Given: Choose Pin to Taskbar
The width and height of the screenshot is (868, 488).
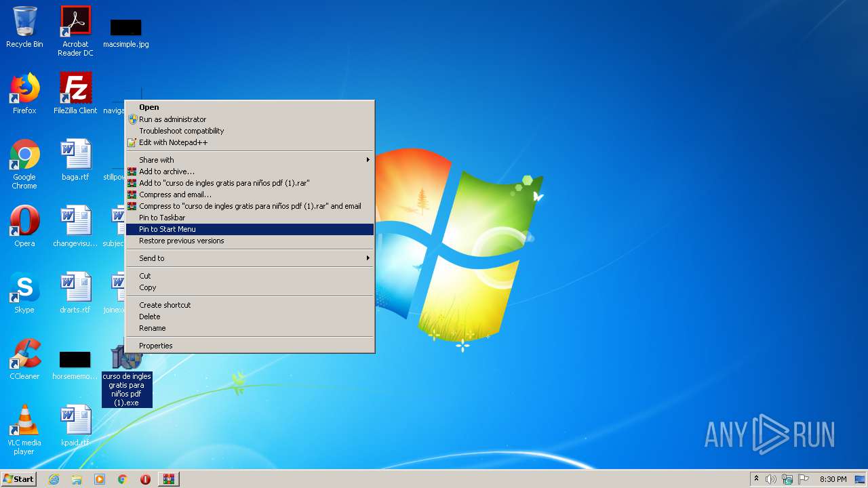Looking at the screenshot, I should pos(250,218).
